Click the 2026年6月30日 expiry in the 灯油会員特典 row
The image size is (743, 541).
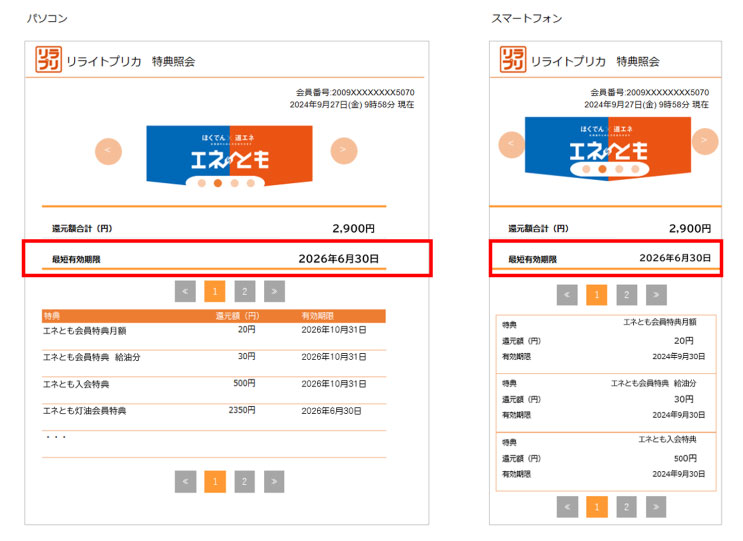331,411
